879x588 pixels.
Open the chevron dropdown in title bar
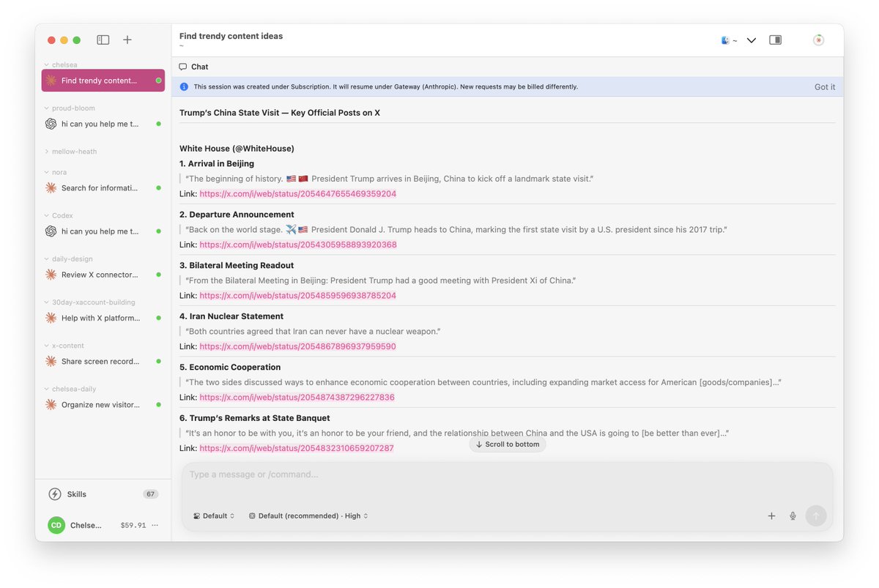tap(751, 40)
